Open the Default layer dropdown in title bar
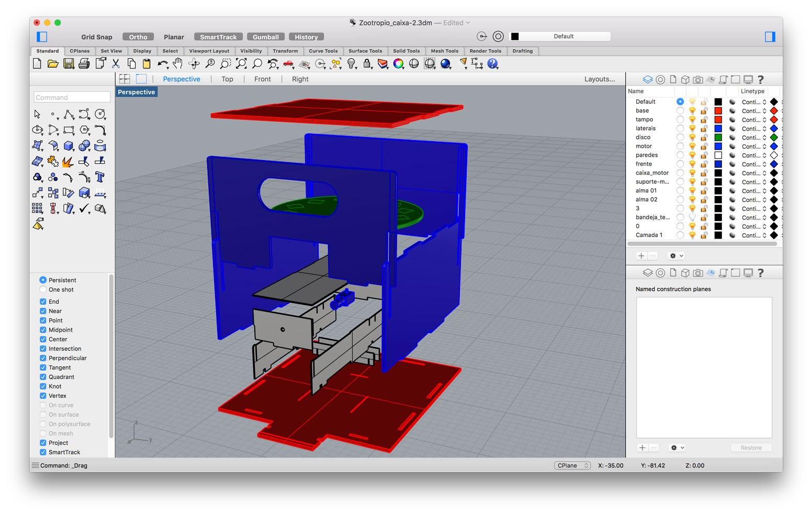Image resolution: width=812 pixels, height=514 pixels. pyautogui.click(x=560, y=36)
